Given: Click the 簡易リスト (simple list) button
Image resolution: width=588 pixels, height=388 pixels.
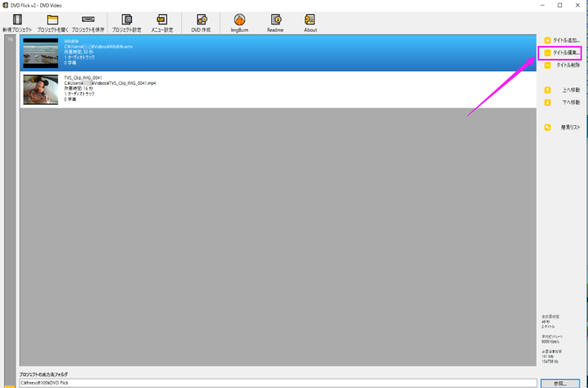Looking at the screenshot, I should coord(561,128).
